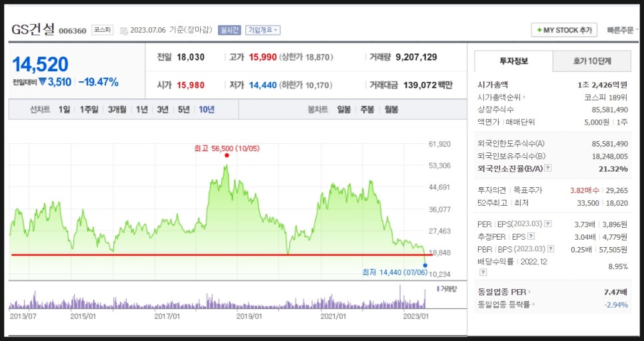This screenshot has width=644, height=341.
Task: Click the 외국인소진율 value 21.32%
Action: (613, 169)
